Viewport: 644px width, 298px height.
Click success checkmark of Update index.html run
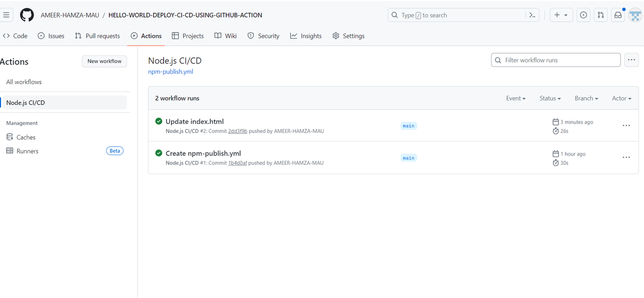159,121
